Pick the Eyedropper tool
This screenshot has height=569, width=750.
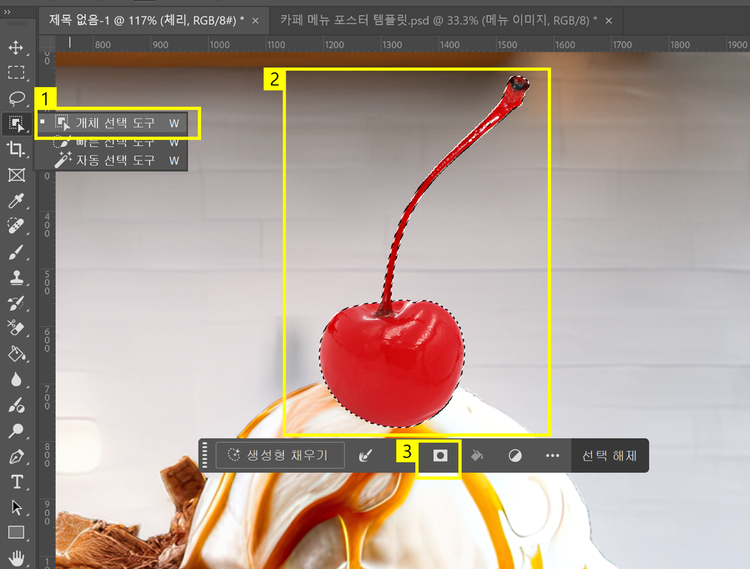tap(16, 201)
